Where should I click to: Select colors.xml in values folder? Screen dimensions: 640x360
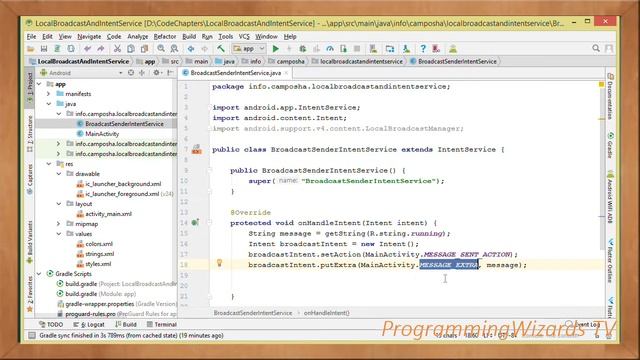tap(99, 244)
